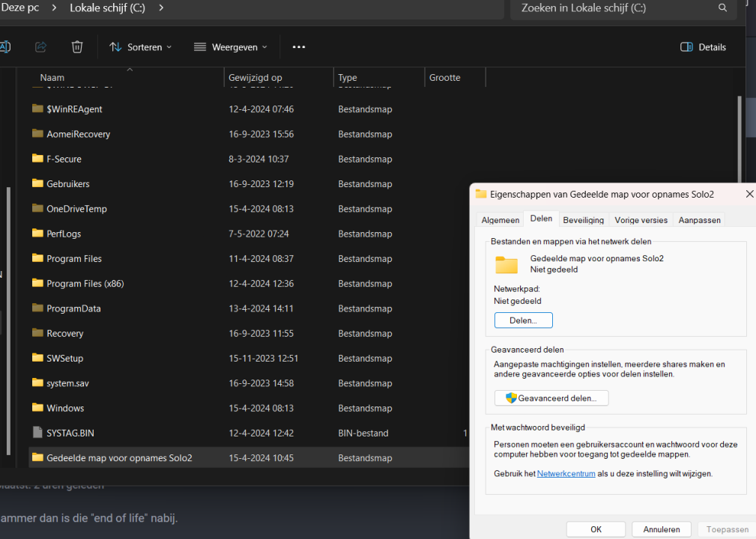Switch to the Beveiliging tab
Image resolution: width=756 pixels, height=539 pixels.
[583, 220]
